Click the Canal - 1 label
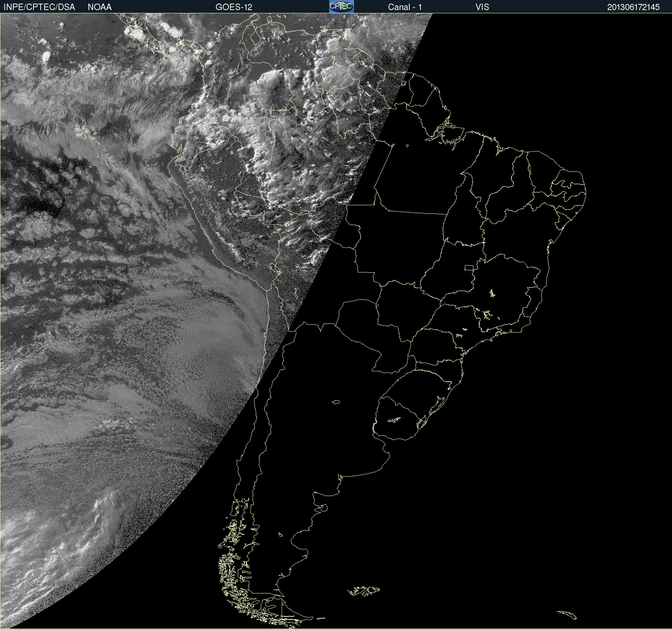The image size is (672, 629). 405,7
